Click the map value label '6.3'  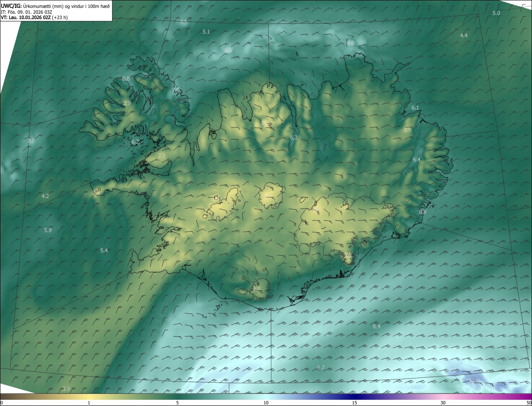pyautogui.click(x=294, y=137)
